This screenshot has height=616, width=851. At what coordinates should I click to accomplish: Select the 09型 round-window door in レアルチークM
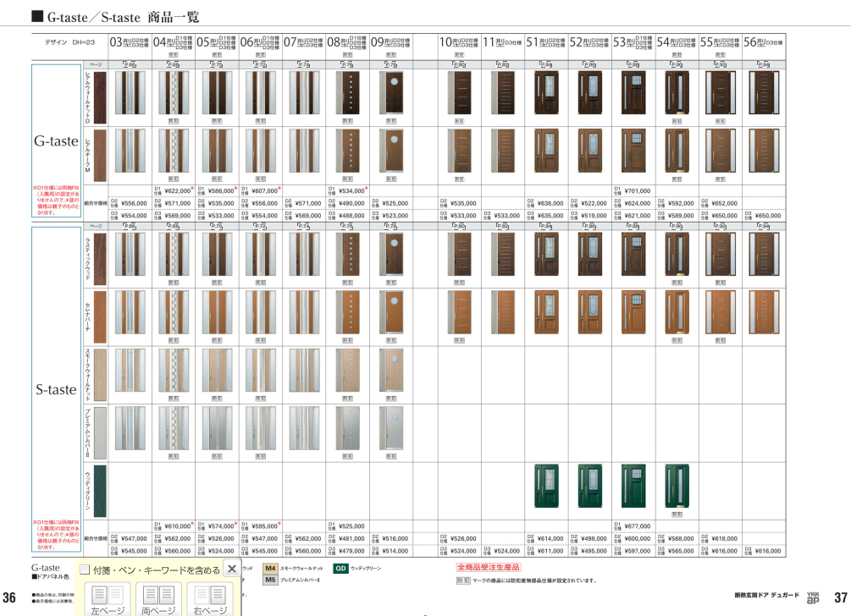[x=391, y=151]
